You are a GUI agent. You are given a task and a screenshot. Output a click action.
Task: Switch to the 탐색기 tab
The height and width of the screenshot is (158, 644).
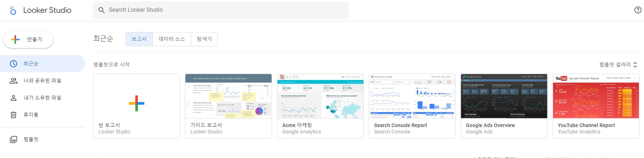(x=204, y=39)
